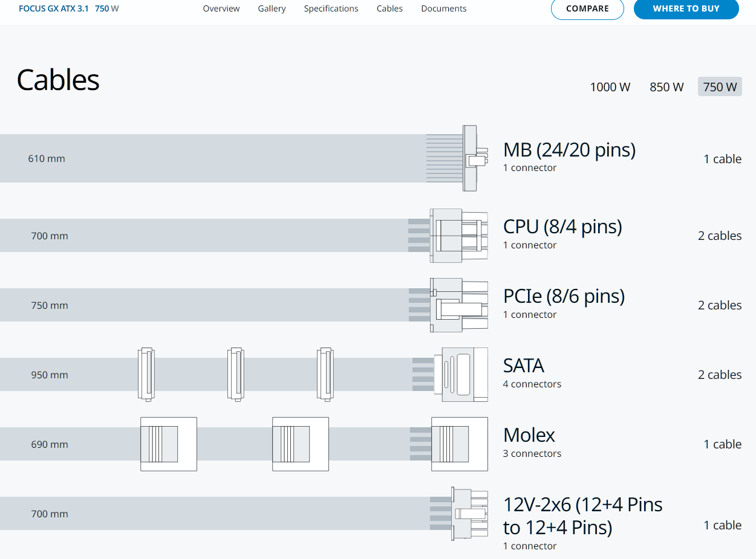The image size is (756, 559).
Task: Open the Documents section
Action: 444,8
